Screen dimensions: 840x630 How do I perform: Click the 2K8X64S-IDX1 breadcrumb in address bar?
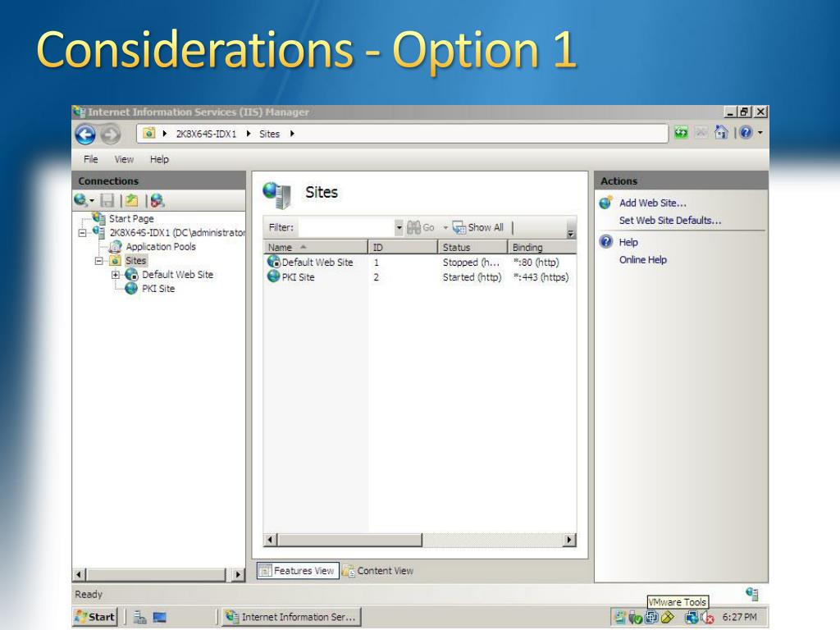pyautogui.click(x=206, y=134)
